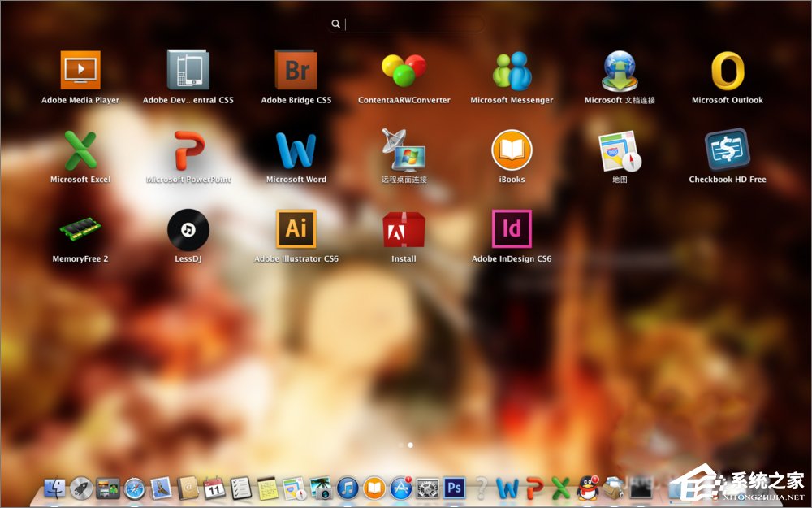Open Notes yellow pad in Dock
This screenshot has width=812, height=508.
(x=268, y=488)
